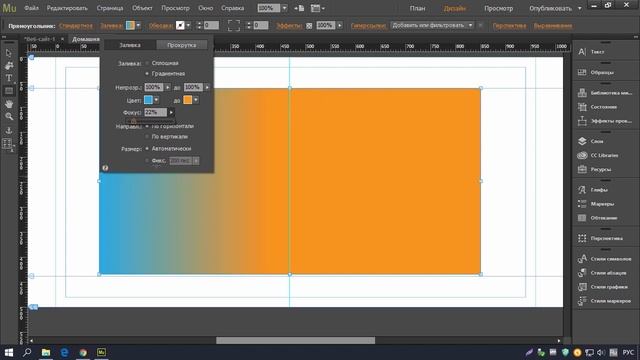Open the orange end color dropdown

click(x=196, y=100)
